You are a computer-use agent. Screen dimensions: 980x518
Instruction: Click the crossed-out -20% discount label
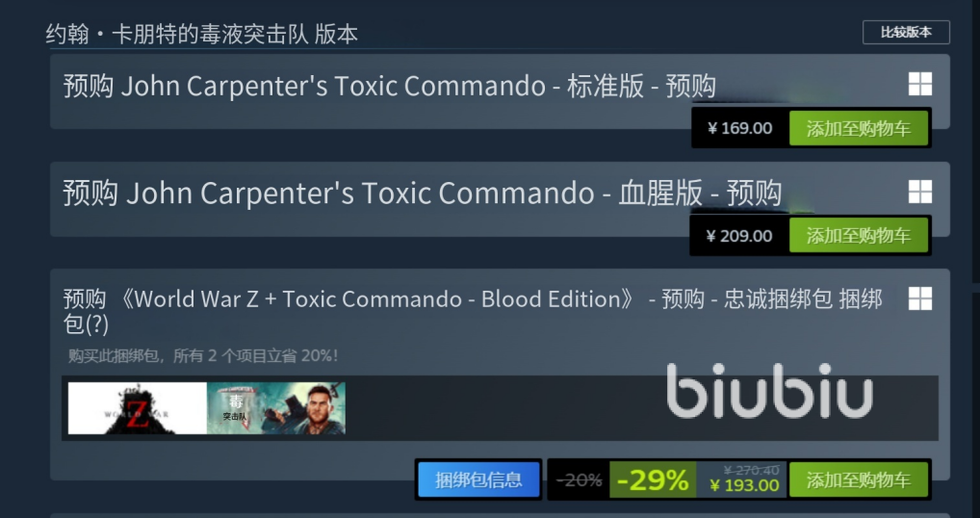click(579, 479)
